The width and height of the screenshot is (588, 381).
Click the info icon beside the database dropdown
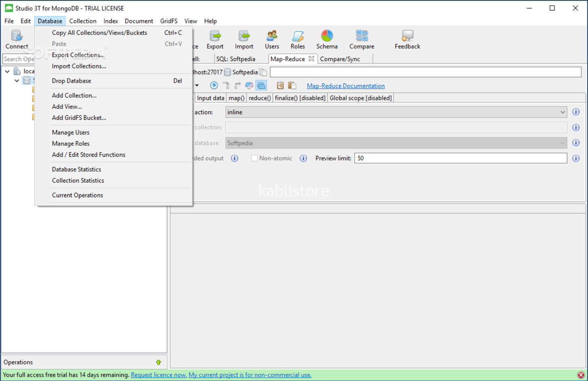click(576, 143)
